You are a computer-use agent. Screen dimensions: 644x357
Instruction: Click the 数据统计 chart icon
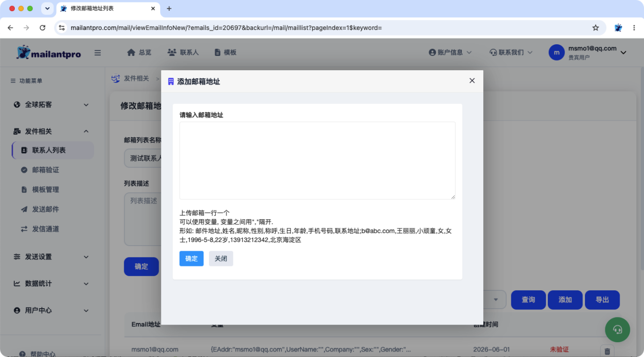coord(17,284)
